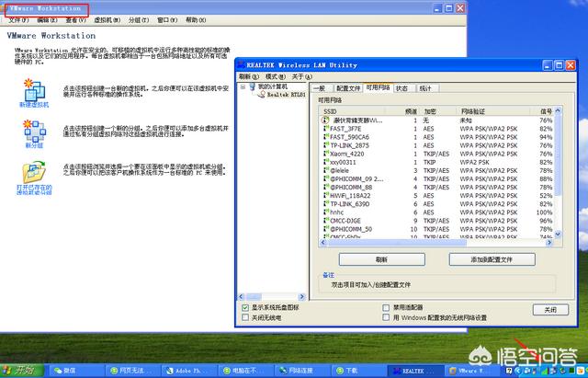Open VMware 窗口(W) menu
Image resolution: width=588 pixels, height=378 pixels.
[167, 20]
